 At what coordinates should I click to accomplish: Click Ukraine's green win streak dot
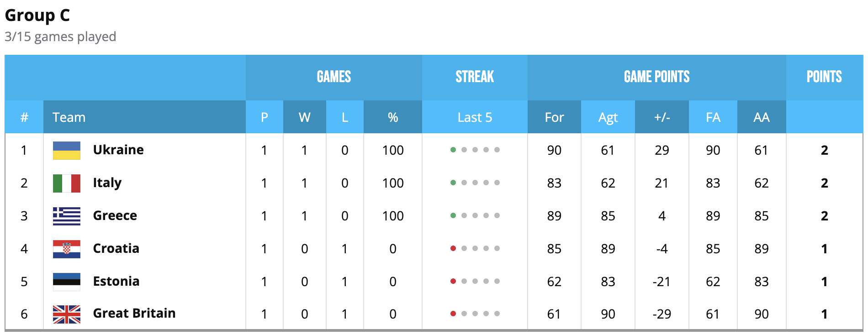tap(453, 150)
